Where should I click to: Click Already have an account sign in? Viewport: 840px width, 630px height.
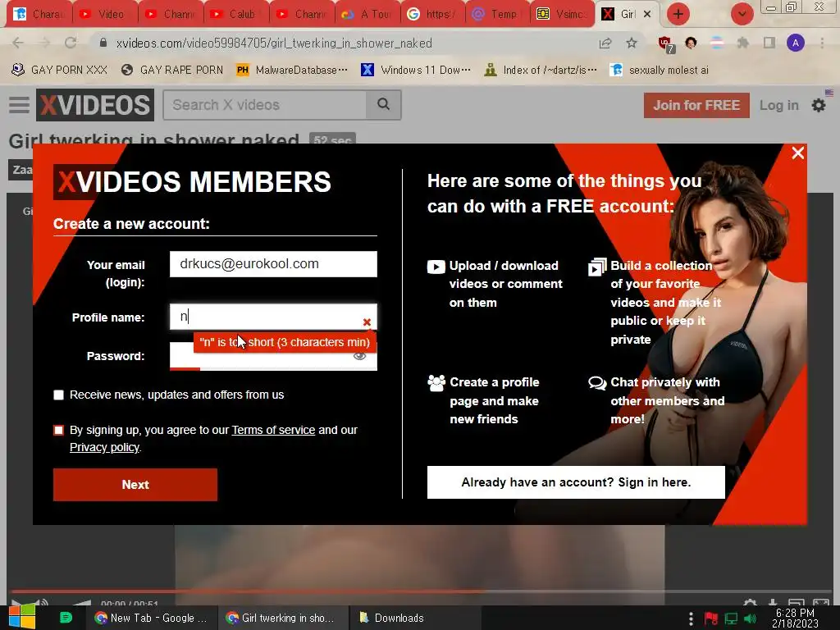coord(576,482)
